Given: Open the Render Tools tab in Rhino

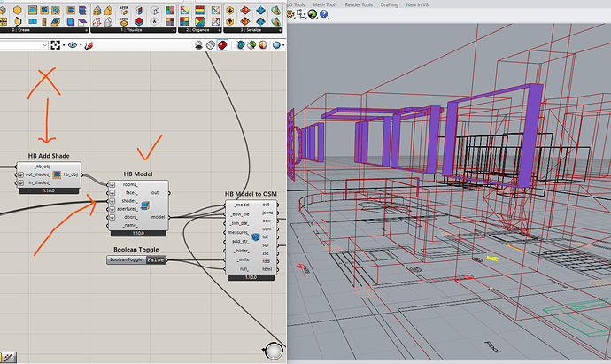Looking at the screenshot, I should coord(359,4).
